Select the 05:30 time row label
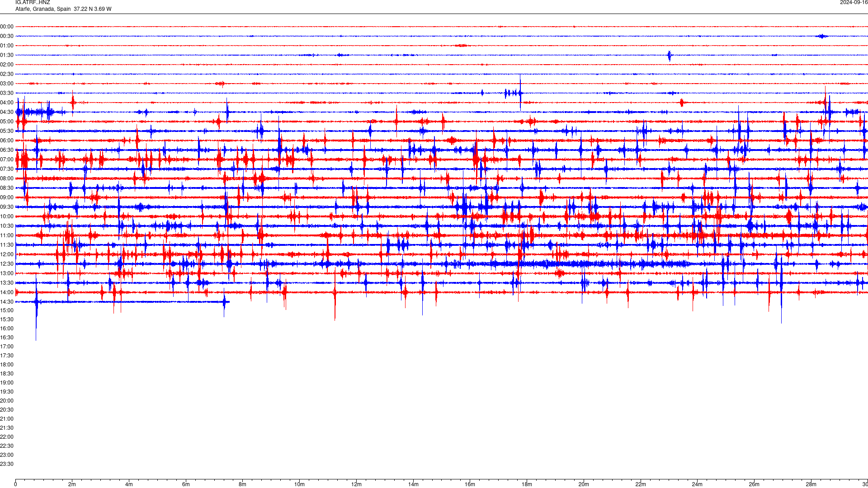Image resolution: width=868 pixels, height=488 pixels. click(x=7, y=131)
